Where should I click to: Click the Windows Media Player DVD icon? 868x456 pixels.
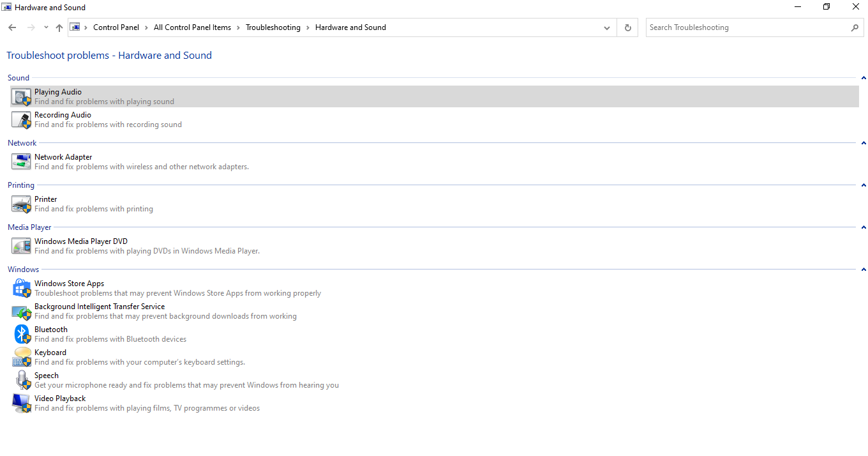(x=22, y=247)
